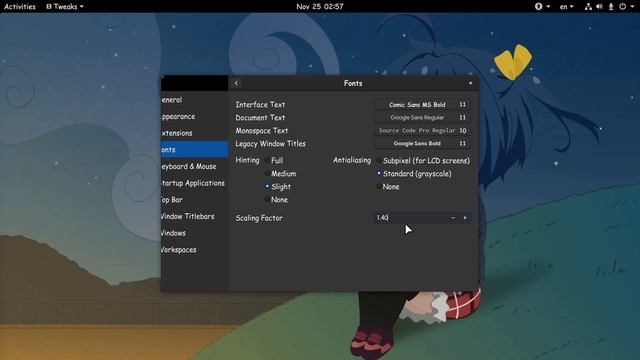Select Medium hinting
Image resolution: width=640 pixels, height=360 pixels.
[280, 173]
